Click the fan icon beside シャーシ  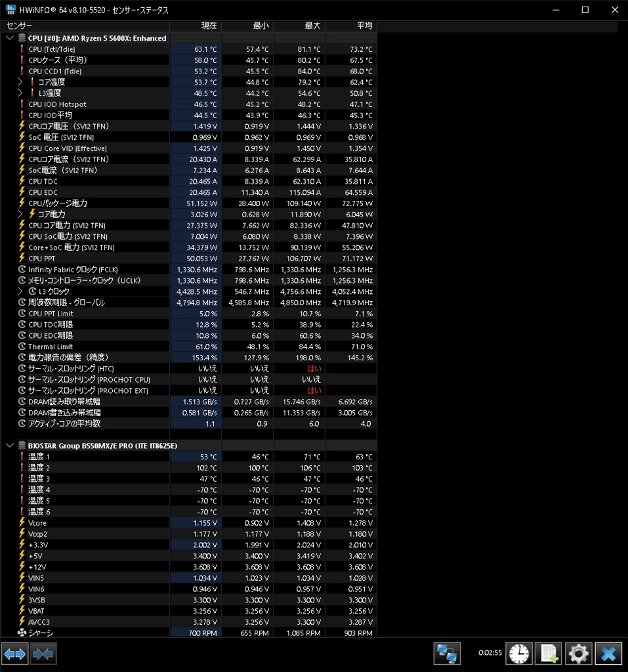[22, 633]
